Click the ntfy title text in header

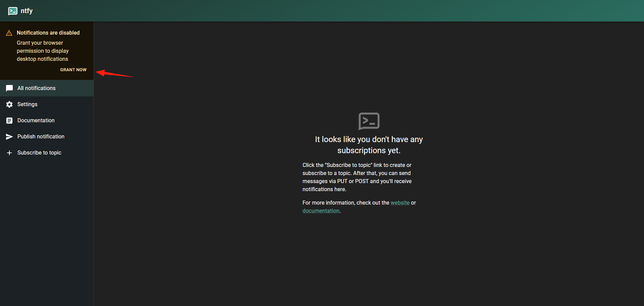click(26, 11)
